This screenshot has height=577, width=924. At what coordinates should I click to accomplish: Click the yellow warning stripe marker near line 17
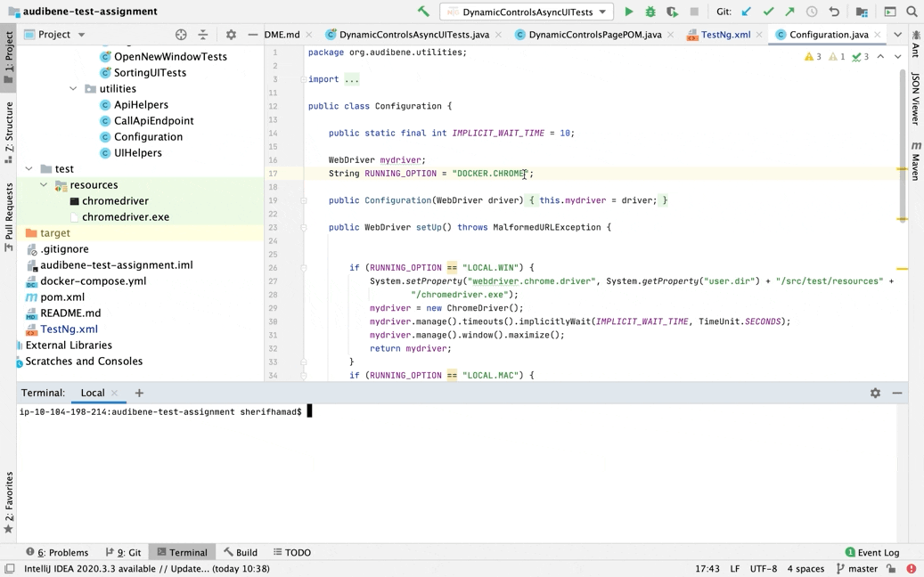tap(903, 169)
